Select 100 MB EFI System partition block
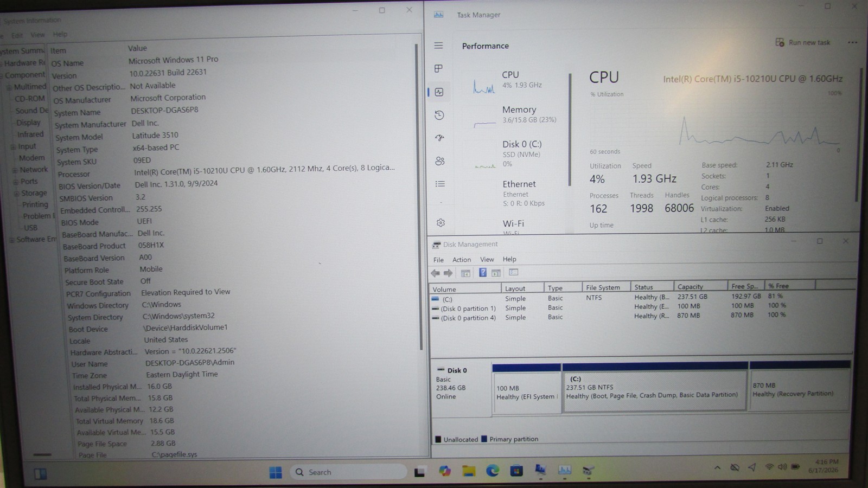Screen dimensions: 868x488 (x=526, y=388)
